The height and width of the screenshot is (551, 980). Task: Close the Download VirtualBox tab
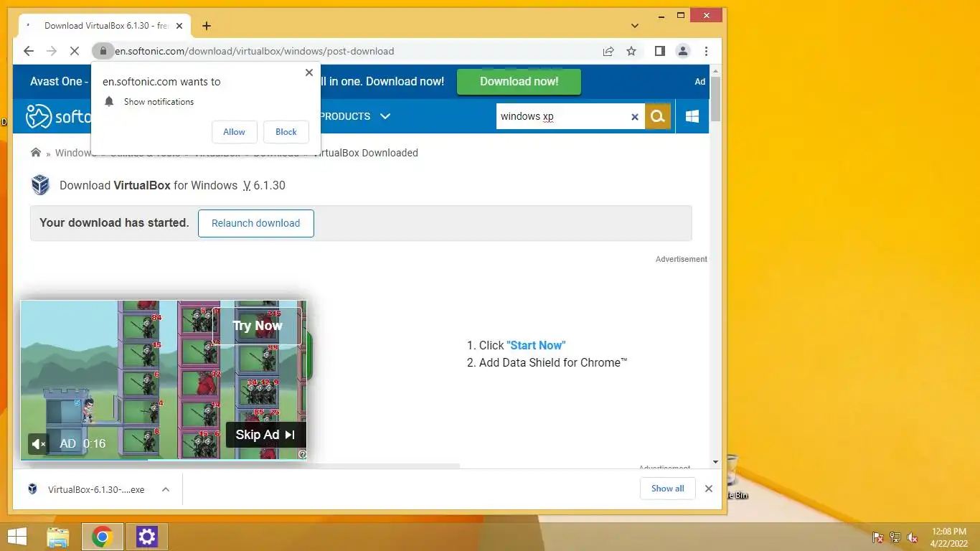(179, 26)
